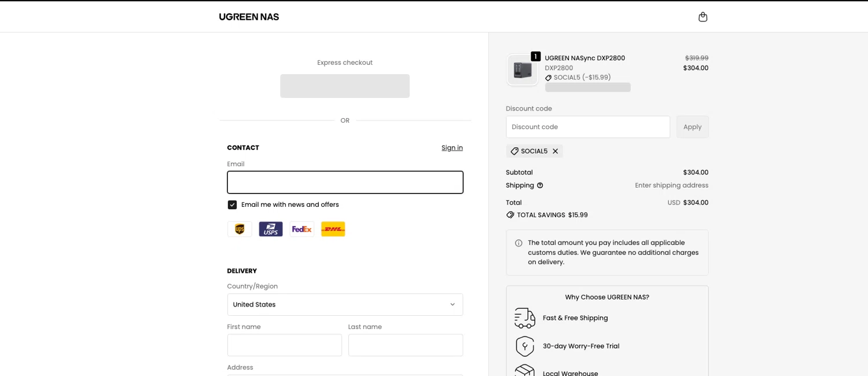Click the quantity badge on the product image
The width and height of the screenshot is (868, 376).
pos(536,56)
